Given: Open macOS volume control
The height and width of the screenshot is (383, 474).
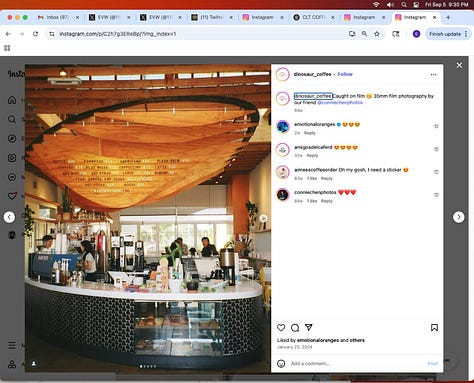Looking at the screenshot, I should click(390, 5).
